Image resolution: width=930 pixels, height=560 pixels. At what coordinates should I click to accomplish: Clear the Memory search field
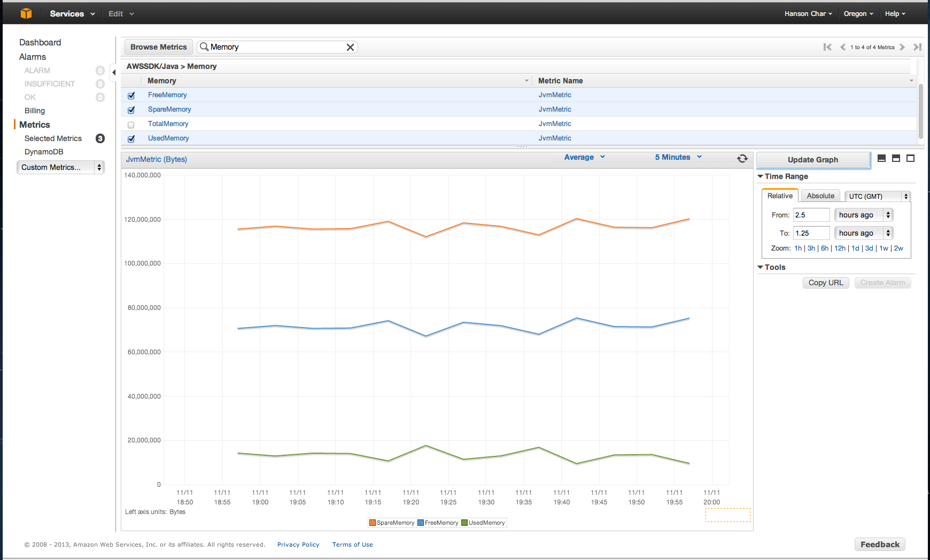coord(351,47)
